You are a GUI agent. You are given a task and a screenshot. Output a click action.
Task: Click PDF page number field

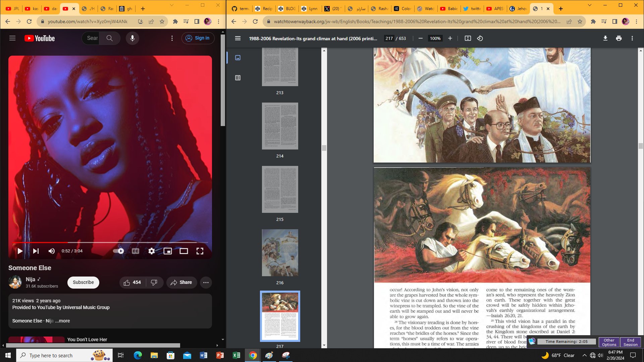[389, 38]
